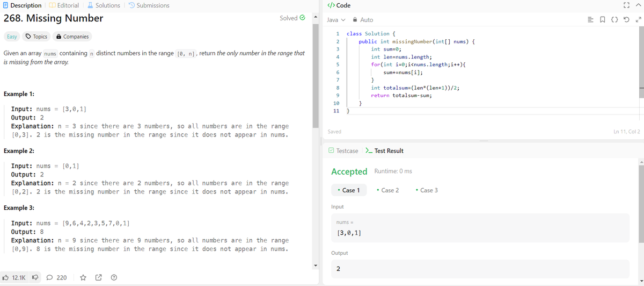Click the curly braces retrieve-code icon
Viewport: 644px width, 286px height.
point(614,20)
